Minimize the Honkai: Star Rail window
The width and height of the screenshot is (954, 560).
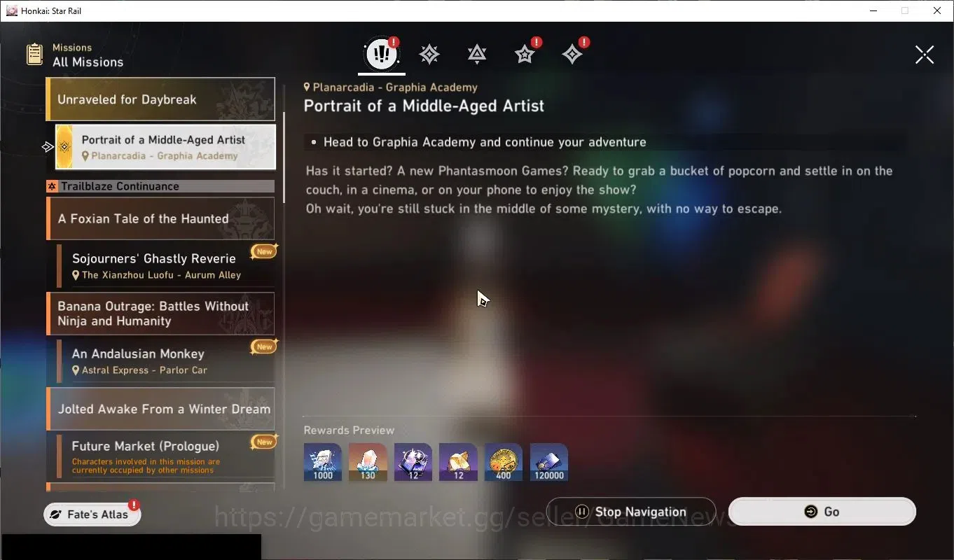tap(873, 10)
